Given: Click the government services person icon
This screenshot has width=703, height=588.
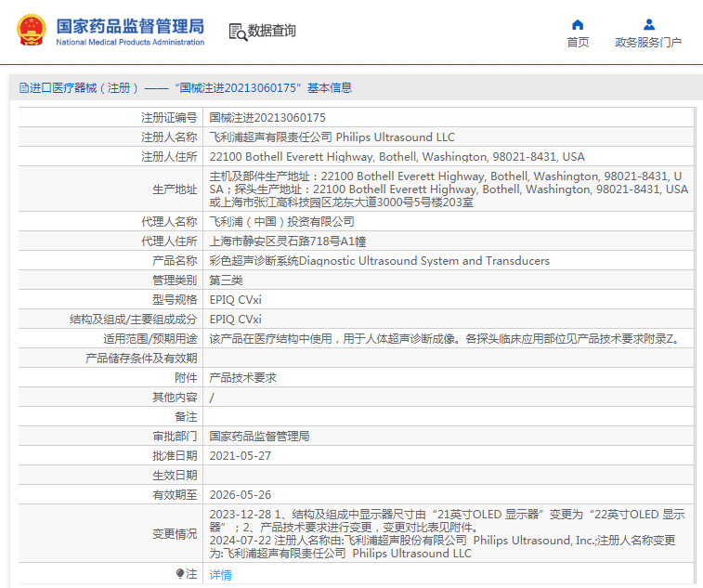Looking at the screenshot, I should point(649,24).
